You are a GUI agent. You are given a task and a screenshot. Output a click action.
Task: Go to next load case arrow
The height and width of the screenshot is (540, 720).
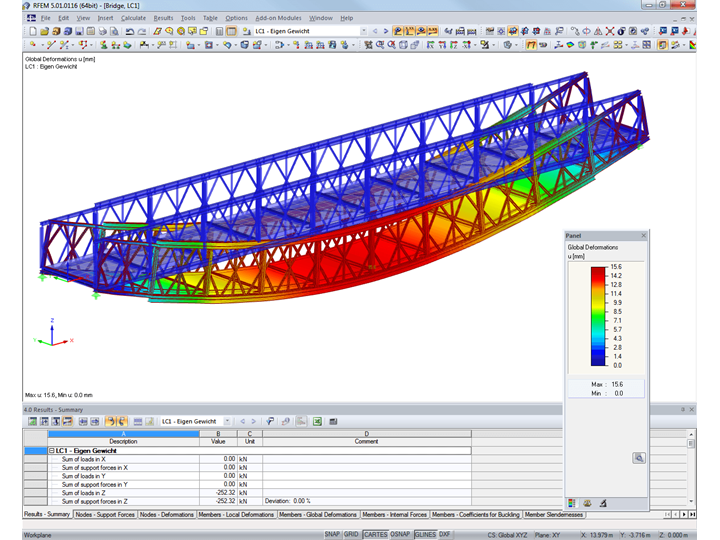386,31
